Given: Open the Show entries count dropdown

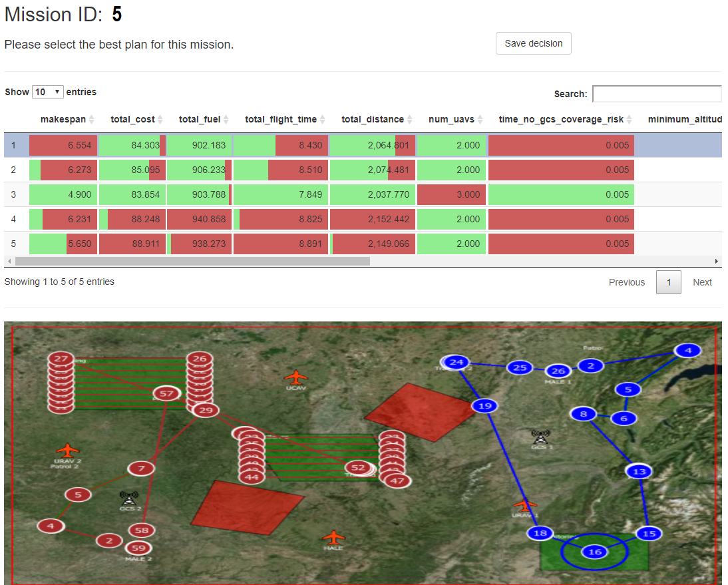Looking at the screenshot, I should tap(47, 92).
